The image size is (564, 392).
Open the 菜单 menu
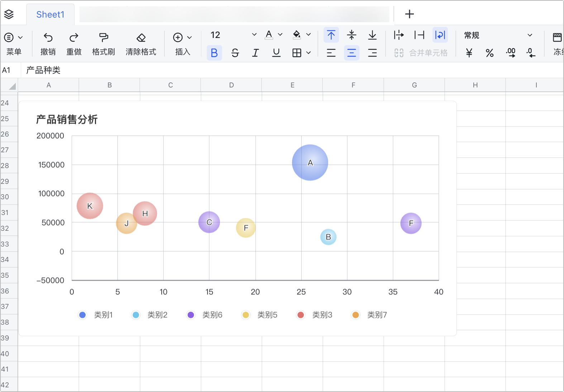click(14, 38)
